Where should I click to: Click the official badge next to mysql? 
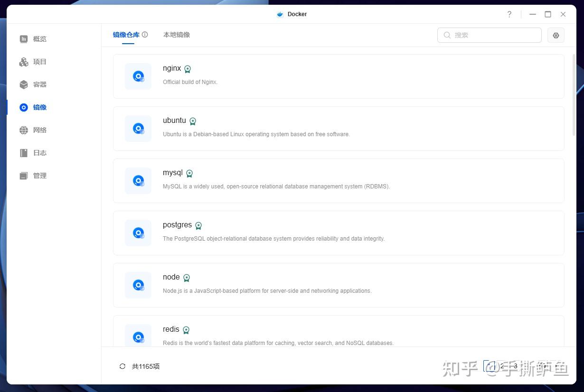(189, 174)
